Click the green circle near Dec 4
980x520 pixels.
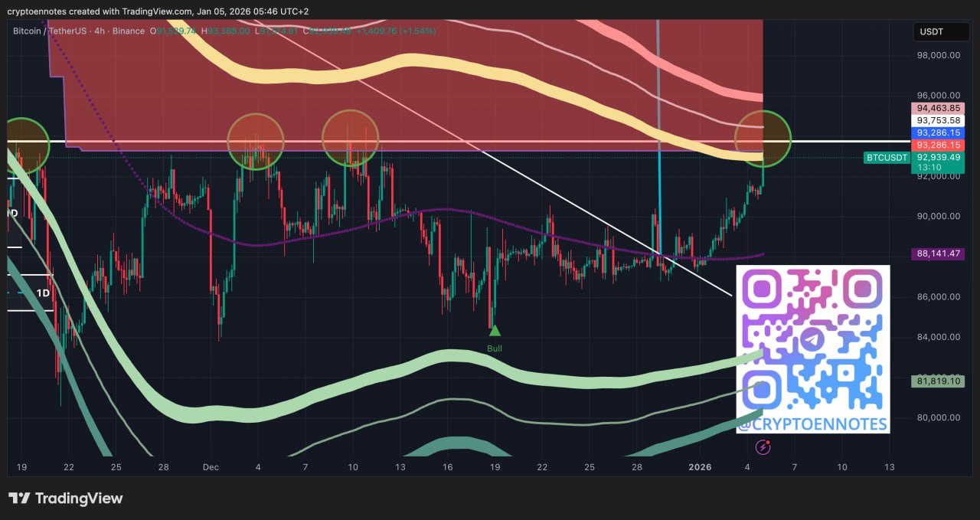[256, 141]
